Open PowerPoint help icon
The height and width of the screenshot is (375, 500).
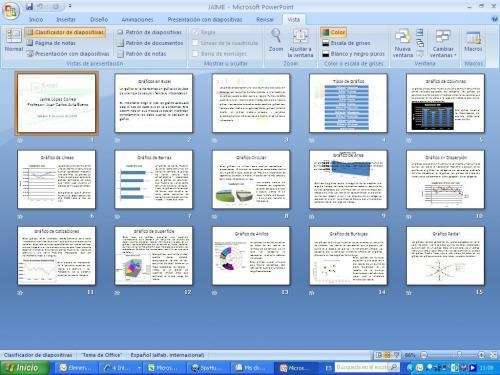click(x=494, y=20)
